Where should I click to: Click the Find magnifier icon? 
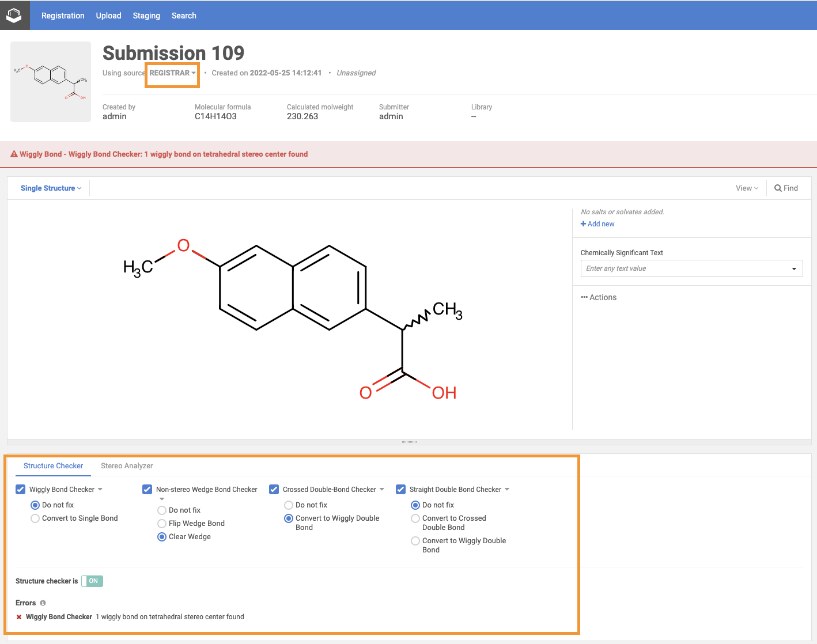(778, 188)
